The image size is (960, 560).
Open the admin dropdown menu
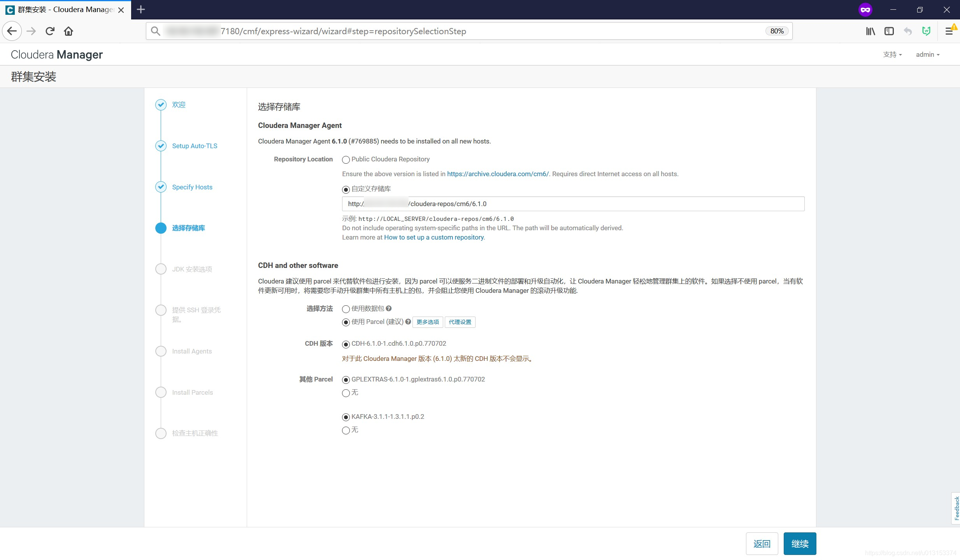(927, 54)
